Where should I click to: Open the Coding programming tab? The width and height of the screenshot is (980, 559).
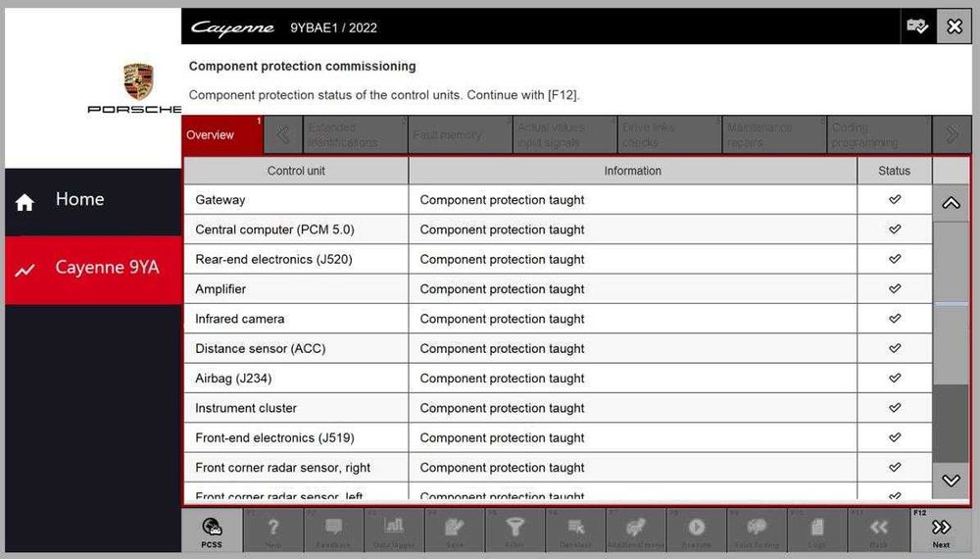879,134
